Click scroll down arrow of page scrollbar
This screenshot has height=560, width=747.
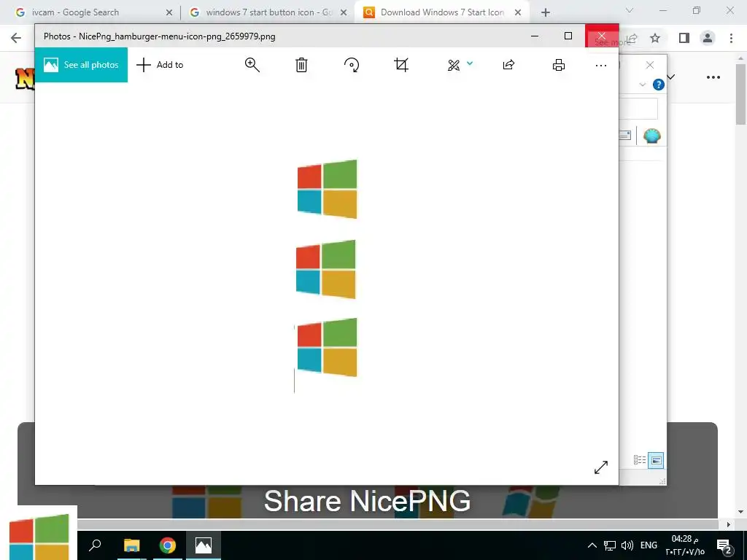point(741,513)
